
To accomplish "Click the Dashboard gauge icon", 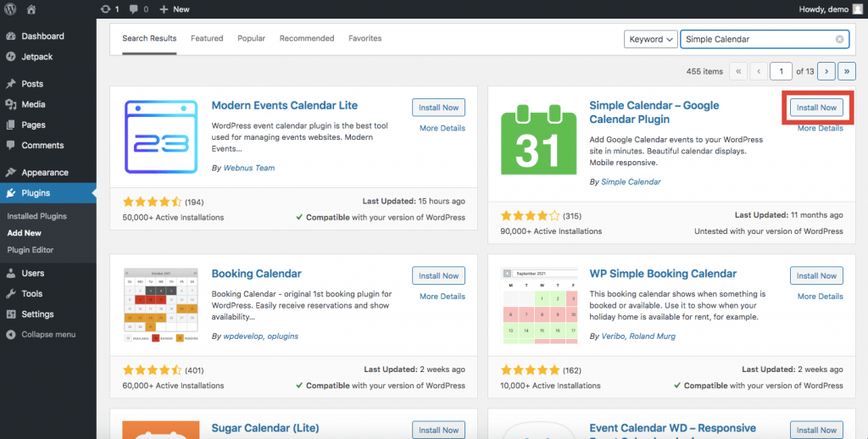I will 10,36.
